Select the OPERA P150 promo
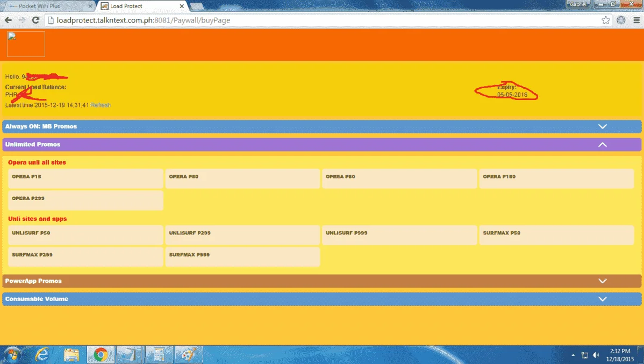 click(x=556, y=179)
